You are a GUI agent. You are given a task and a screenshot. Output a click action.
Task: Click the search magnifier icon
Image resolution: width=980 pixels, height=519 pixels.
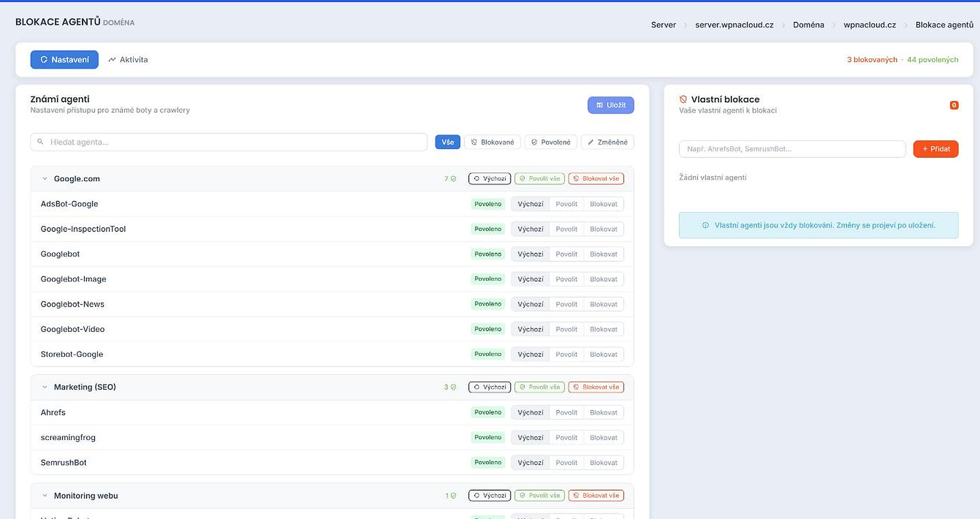40,142
